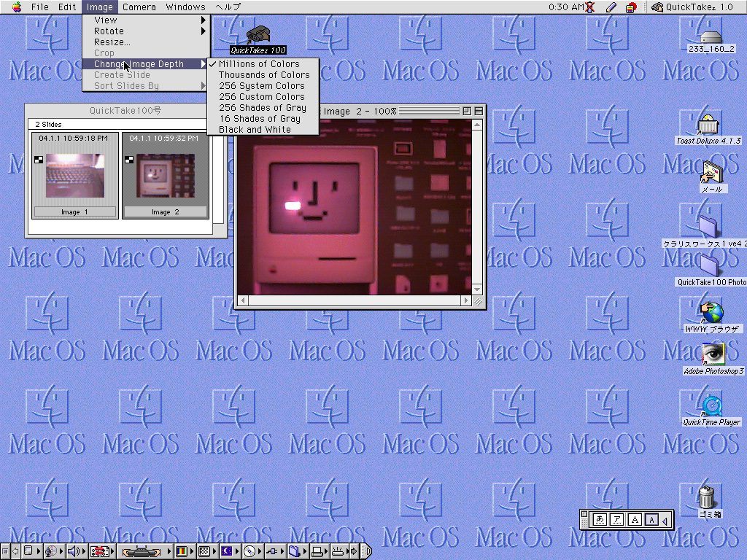This screenshot has height=560, width=747.
Task: Select 256 Shades of Gray depth
Action: [263, 108]
